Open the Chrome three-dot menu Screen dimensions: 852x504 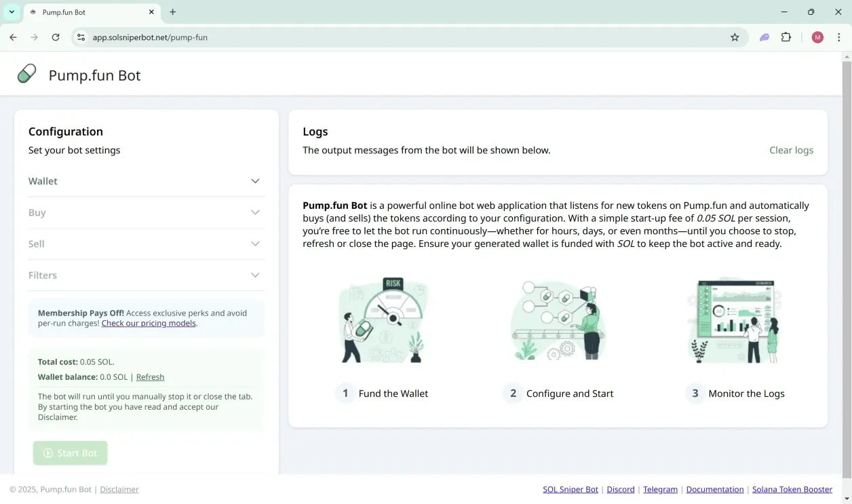pos(839,37)
